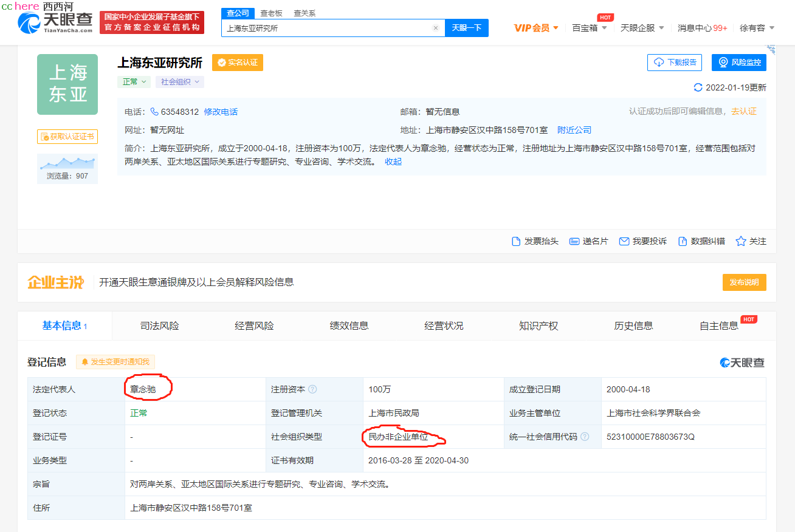Click the 发票抬头 document icon
Viewport: 795px width, 532px height.
pos(516,241)
